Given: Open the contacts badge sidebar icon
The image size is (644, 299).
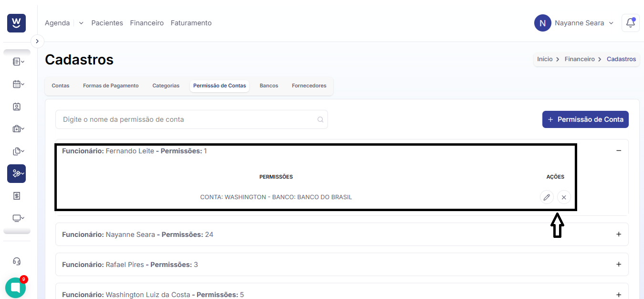Looking at the screenshot, I should click(17, 107).
